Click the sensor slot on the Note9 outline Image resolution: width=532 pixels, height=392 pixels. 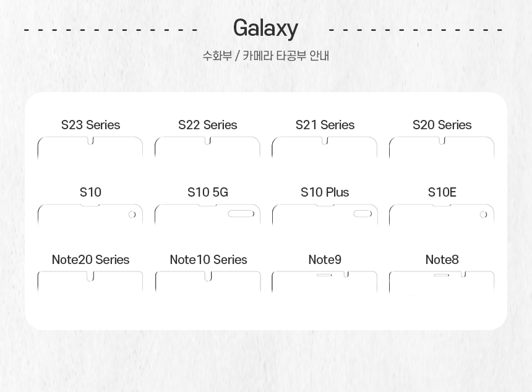pyautogui.click(x=324, y=275)
